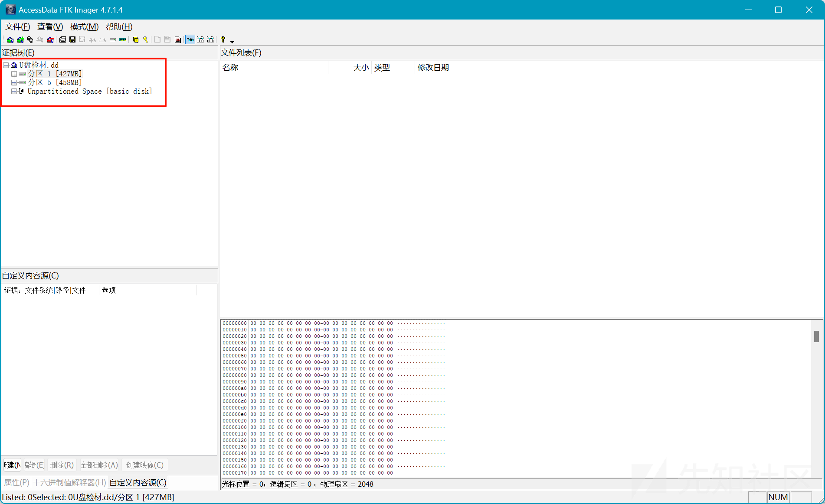
Task: Open the Image Mounting toolbar icon
Action: (30, 40)
